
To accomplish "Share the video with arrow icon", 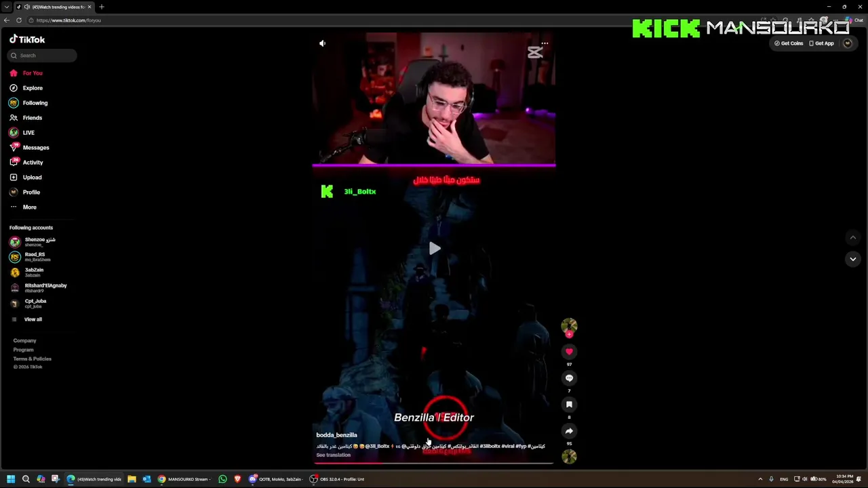I will click(569, 431).
